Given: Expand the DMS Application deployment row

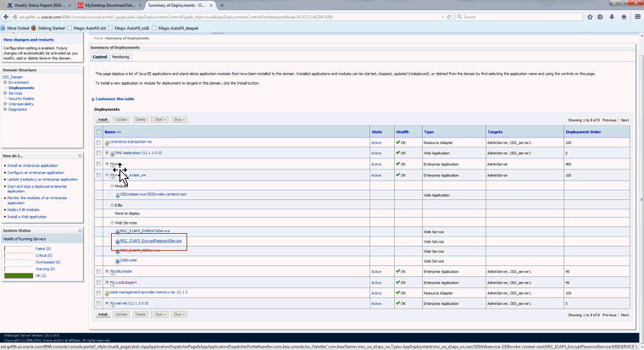Looking at the screenshot, I should click(x=107, y=153).
